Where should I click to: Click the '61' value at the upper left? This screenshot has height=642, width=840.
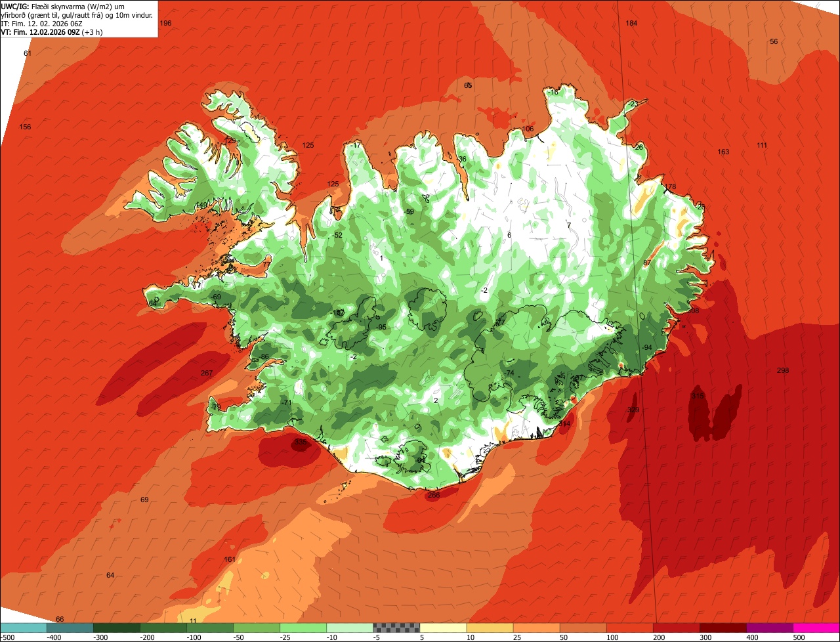tap(28, 53)
